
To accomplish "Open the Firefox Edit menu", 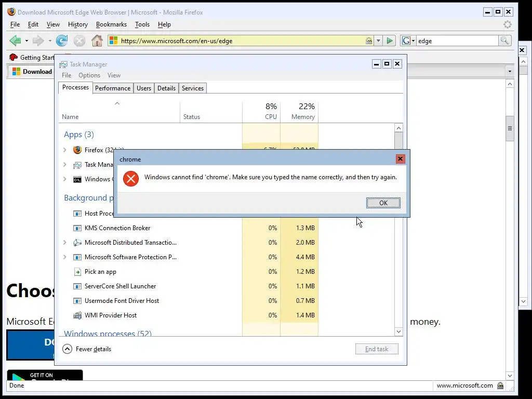I will [33, 24].
